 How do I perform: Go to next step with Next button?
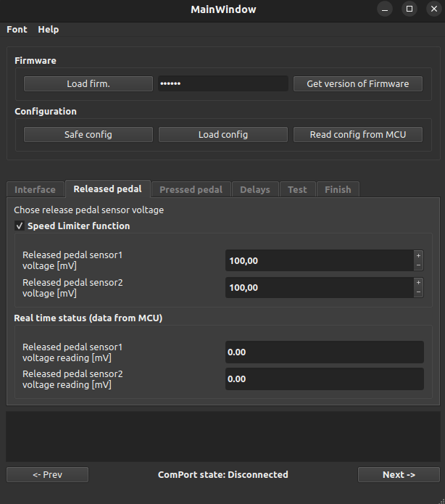click(399, 475)
